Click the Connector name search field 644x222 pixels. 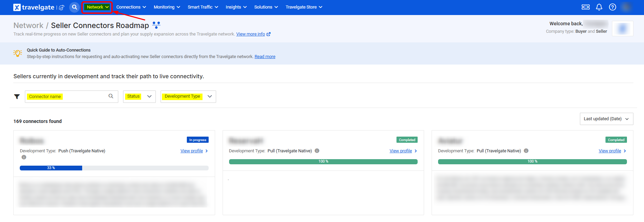[x=72, y=97]
